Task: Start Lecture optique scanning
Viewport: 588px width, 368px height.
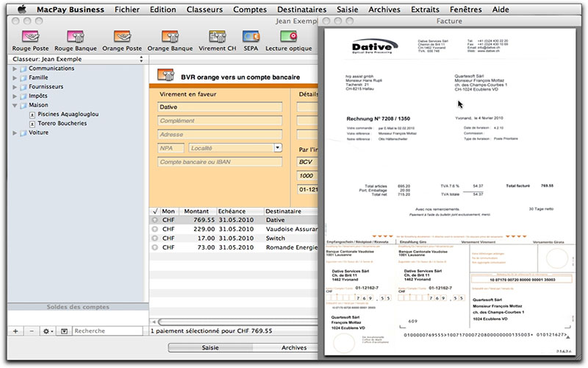Action: (x=289, y=37)
